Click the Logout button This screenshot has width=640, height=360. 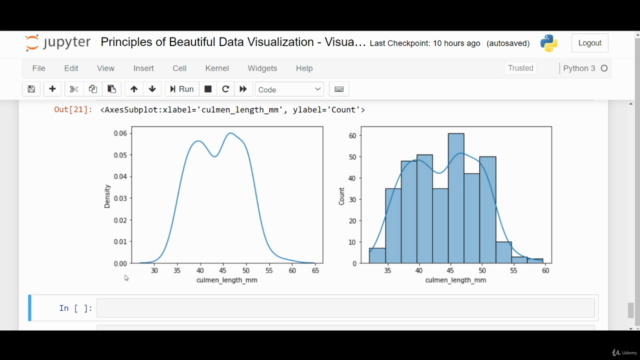pyautogui.click(x=590, y=43)
